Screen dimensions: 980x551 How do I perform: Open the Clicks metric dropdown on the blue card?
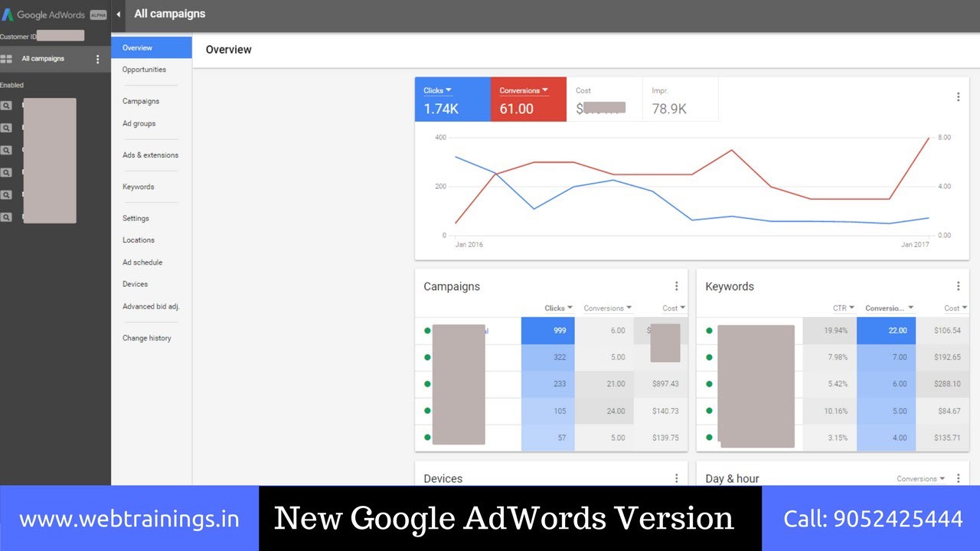[438, 90]
